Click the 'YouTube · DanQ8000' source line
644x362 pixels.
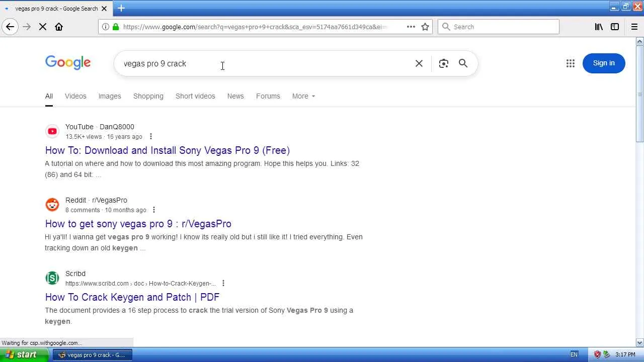pyautogui.click(x=100, y=127)
